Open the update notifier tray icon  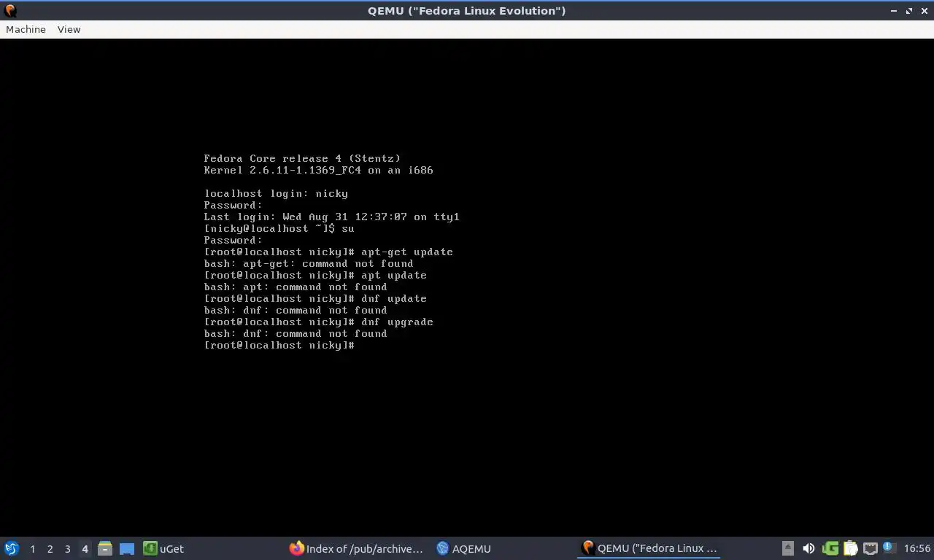point(889,548)
